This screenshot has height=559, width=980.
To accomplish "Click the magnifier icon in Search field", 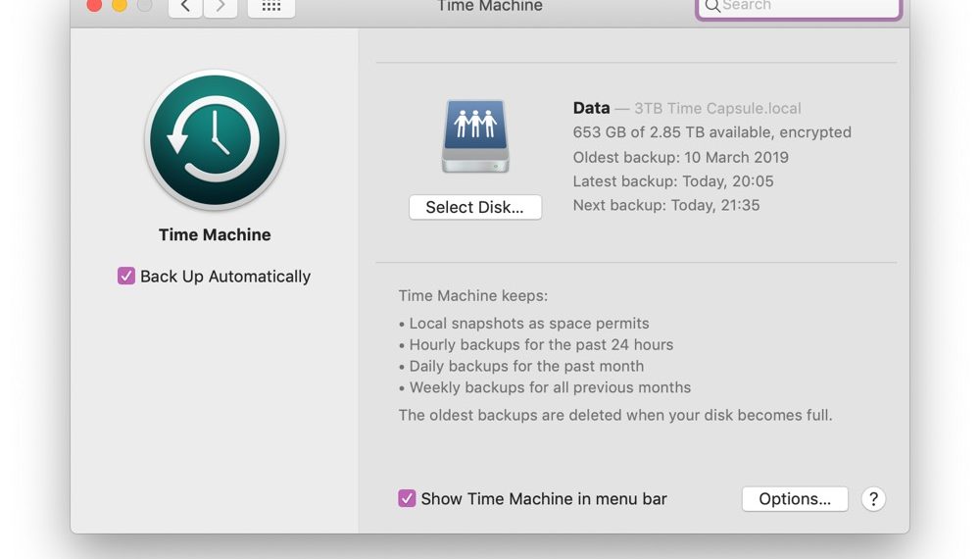I will pos(711,6).
